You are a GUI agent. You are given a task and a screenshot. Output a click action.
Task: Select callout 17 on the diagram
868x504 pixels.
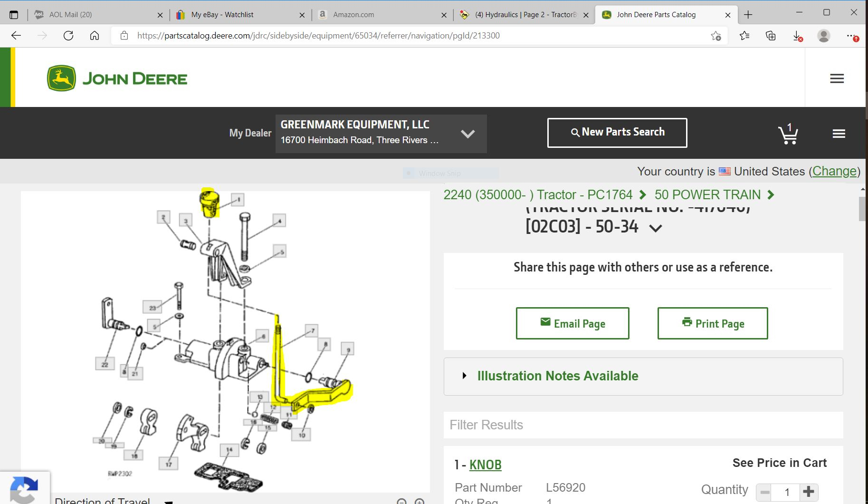[169, 464]
